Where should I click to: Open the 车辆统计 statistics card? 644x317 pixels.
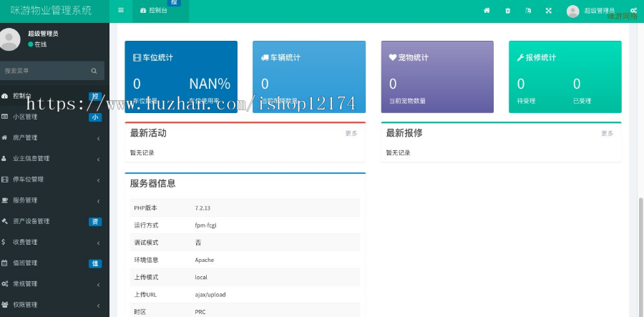(x=309, y=77)
